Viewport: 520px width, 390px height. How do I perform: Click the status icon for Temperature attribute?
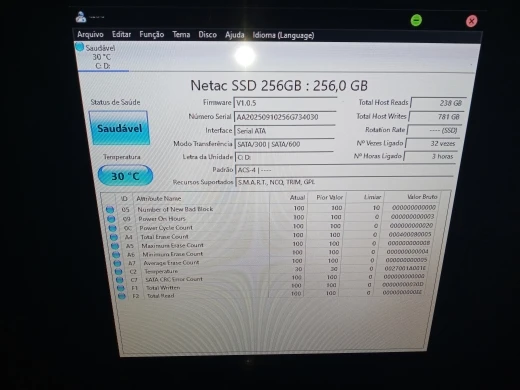[x=119, y=271]
